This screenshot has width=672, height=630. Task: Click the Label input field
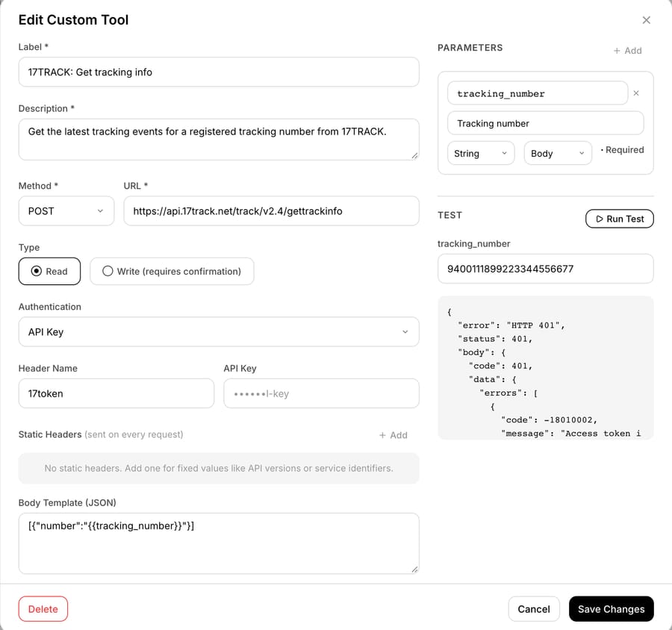coord(219,72)
